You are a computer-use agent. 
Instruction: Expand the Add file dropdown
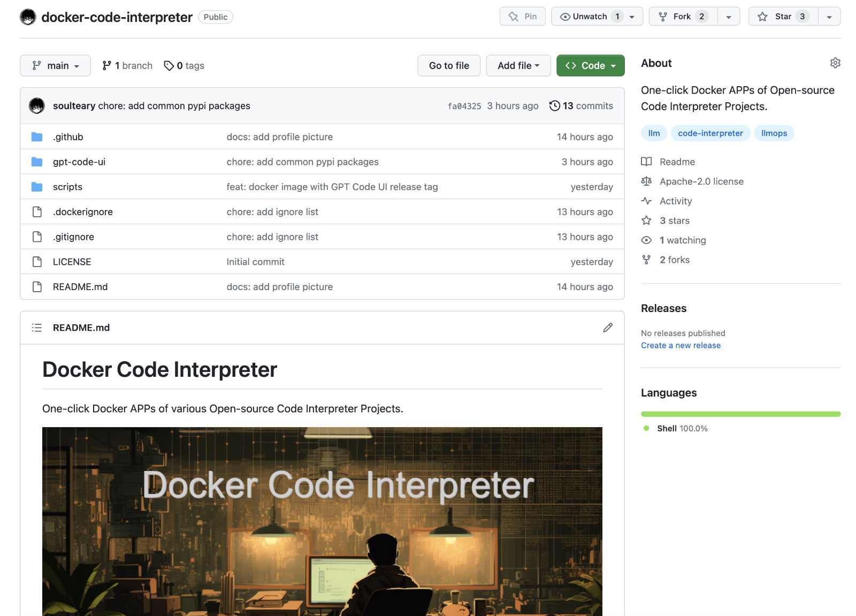point(518,66)
